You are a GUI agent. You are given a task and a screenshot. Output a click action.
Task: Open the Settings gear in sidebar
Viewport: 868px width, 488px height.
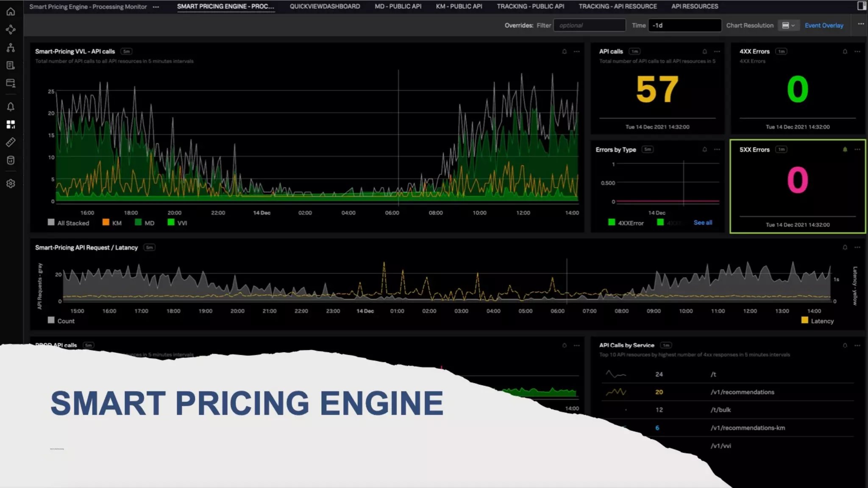click(x=11, y=183)
